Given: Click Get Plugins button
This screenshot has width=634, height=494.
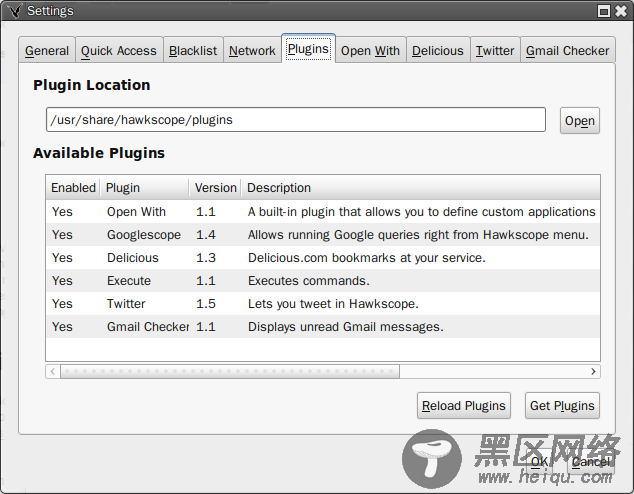Looking at the screenshot, I should (562, 405).
